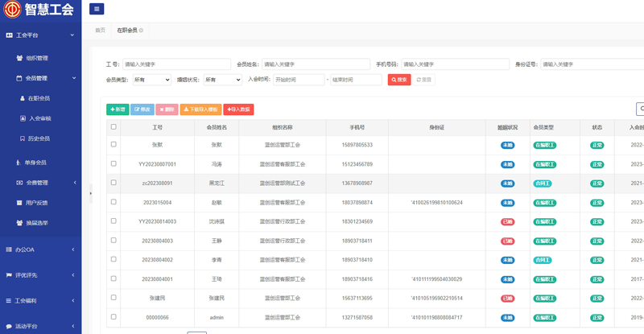Click the green 新增 button
This screenshot has width=644, height=334.
(x=118, y=109)
